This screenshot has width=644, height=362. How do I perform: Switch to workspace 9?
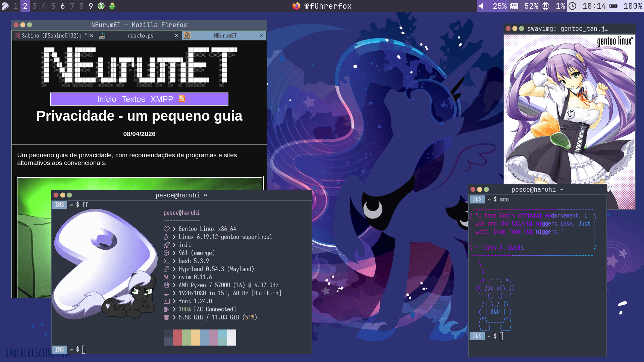pyautogui.click(x=91, y=6)
